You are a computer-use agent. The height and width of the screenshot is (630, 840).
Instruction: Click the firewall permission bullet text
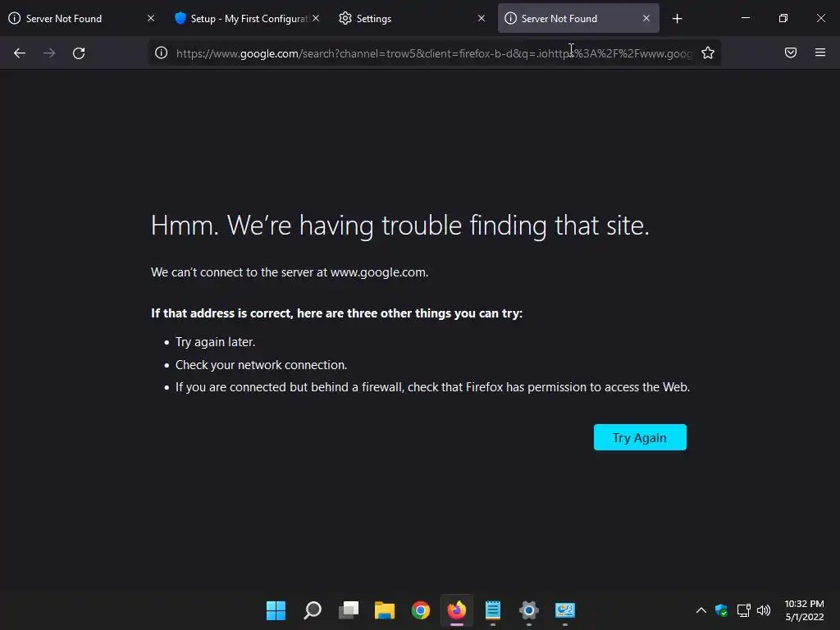pos(433,387)
